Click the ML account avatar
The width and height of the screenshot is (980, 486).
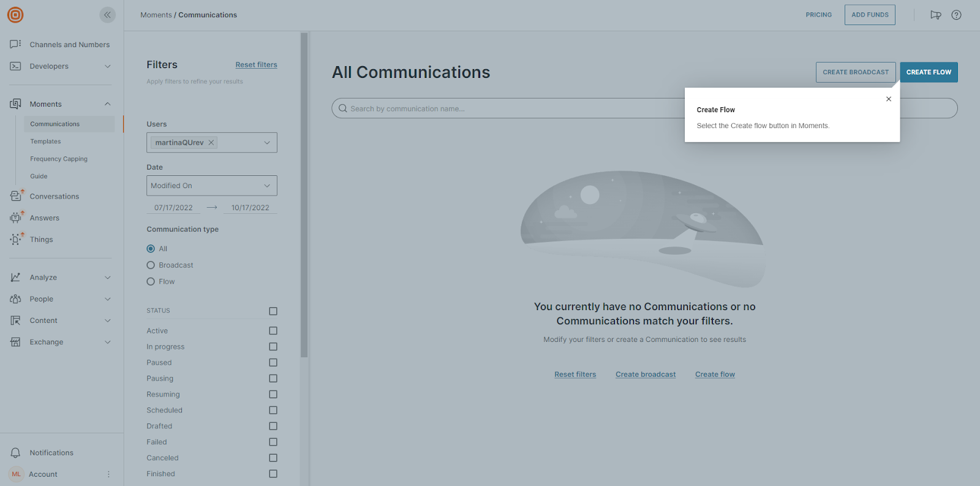(16, 474)
